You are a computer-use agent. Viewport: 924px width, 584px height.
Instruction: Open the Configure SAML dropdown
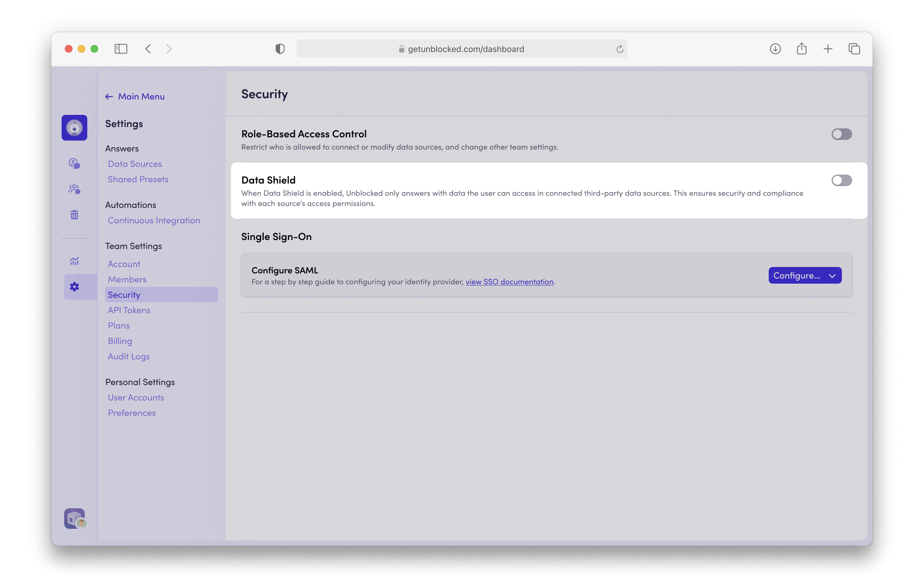[x=805, y=276]
